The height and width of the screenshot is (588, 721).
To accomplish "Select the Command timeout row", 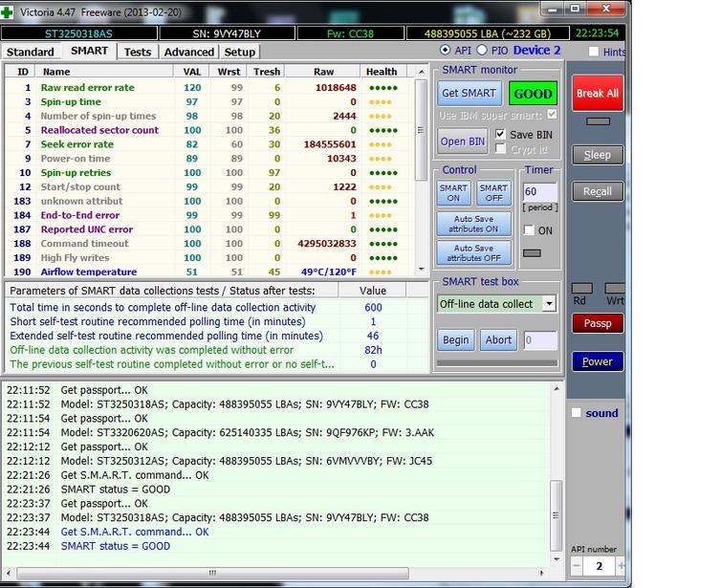I will (x=209, y=244).
